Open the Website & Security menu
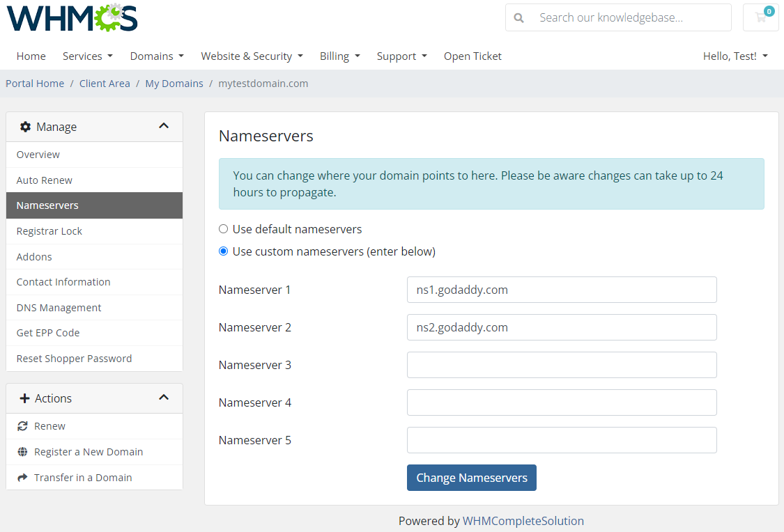 (x=252, y=56)
